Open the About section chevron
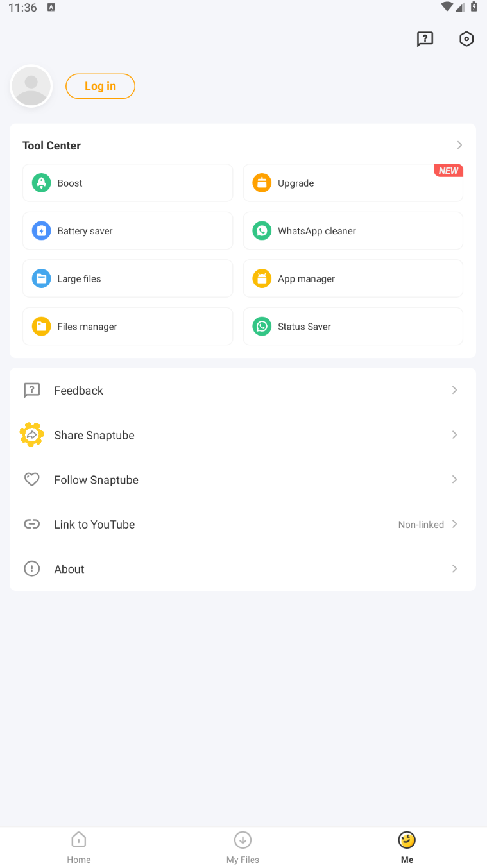This screenshot has width=487, height=868. coord(454,568)
